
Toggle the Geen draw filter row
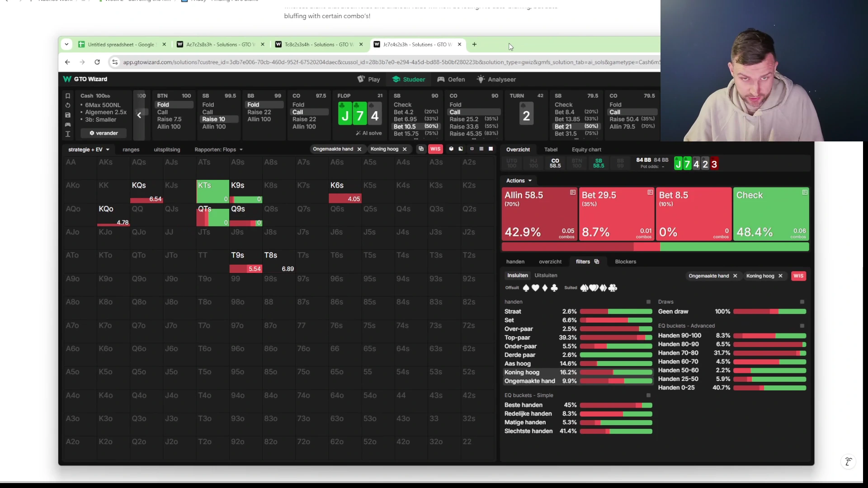pos(731,311)
